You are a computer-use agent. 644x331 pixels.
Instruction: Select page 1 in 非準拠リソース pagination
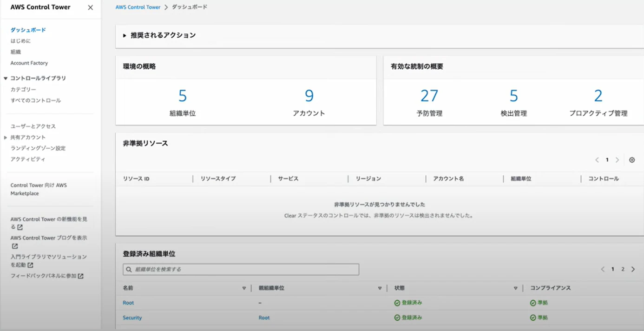(x=607, y=160)
